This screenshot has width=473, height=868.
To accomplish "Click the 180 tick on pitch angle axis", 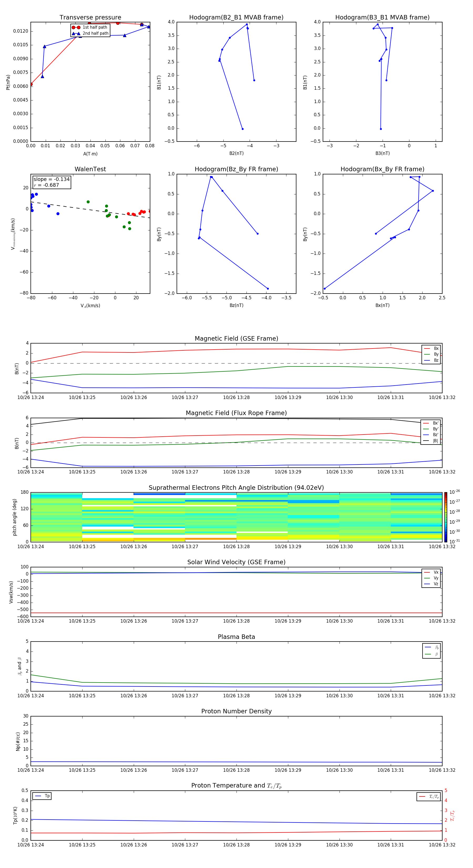I will coord(25,492).
